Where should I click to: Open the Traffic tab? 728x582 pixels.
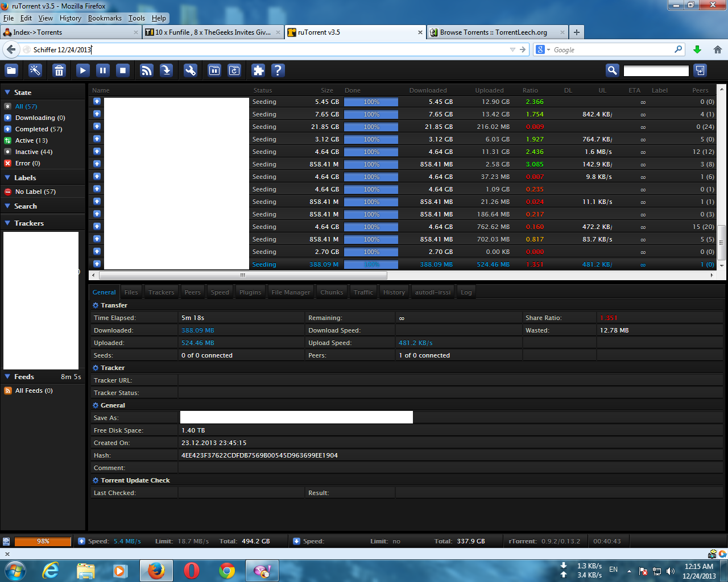[363, 292]
